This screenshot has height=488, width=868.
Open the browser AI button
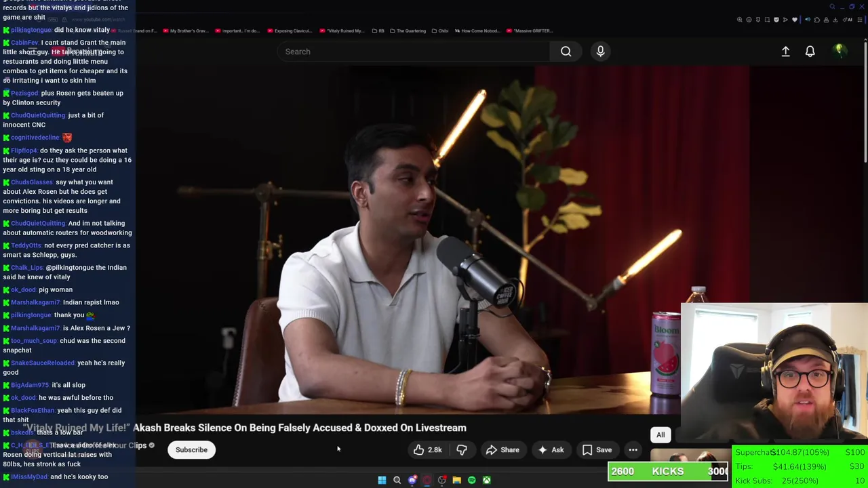[848, 20]
